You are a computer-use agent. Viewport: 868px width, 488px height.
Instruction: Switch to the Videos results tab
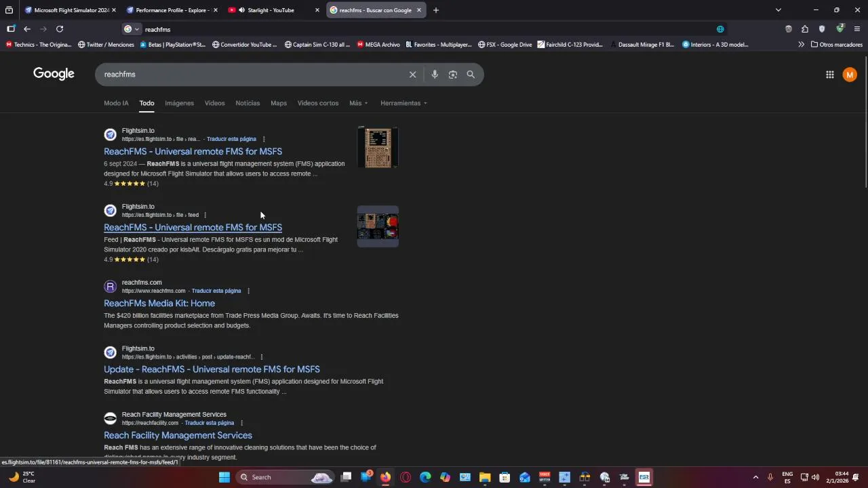point(214,103)
